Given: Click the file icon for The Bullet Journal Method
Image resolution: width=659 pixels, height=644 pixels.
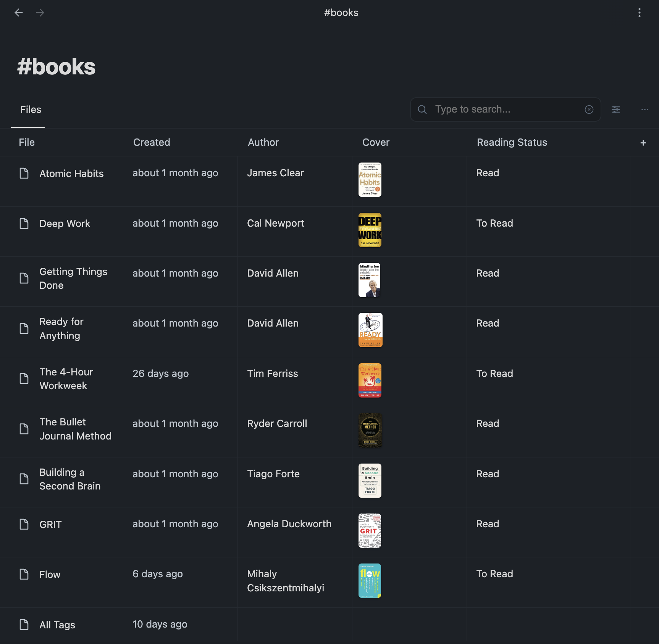Looking at the screenshot, I should 24,429.
